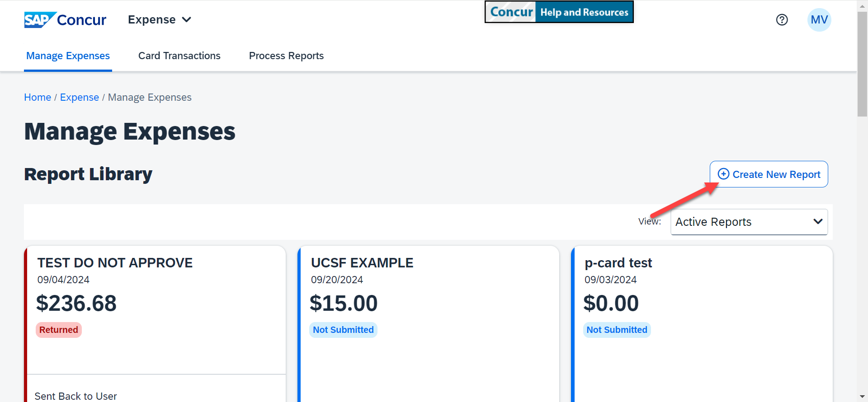Expand the Expense dropdown menu
This screenshot has height=402, width=868.
pos(160,20)
